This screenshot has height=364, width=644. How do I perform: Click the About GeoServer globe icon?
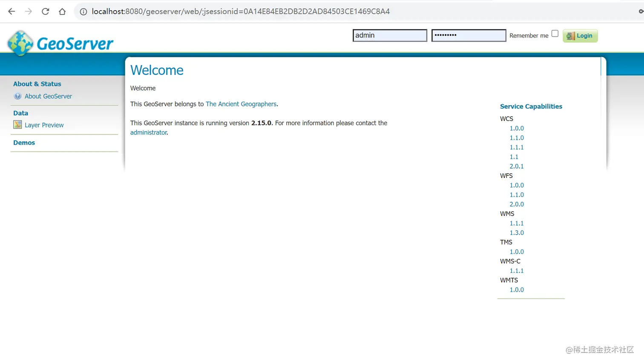click(17, 96)
